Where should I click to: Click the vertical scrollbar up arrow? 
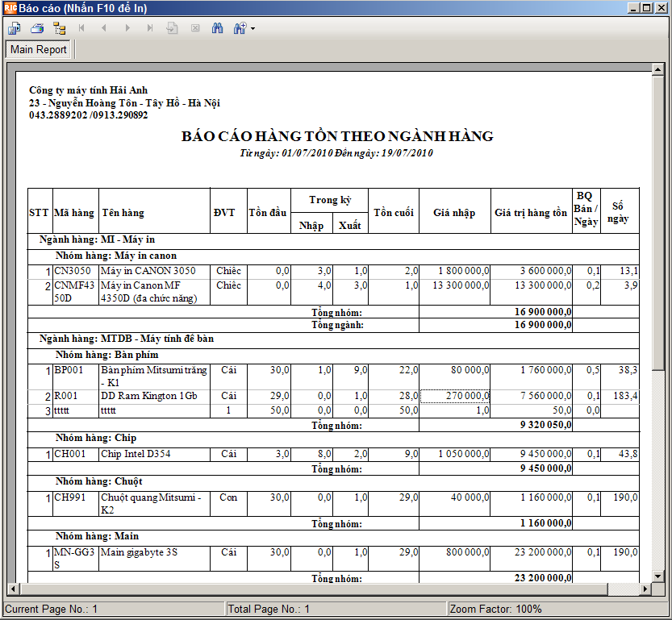tap(657, 69)
